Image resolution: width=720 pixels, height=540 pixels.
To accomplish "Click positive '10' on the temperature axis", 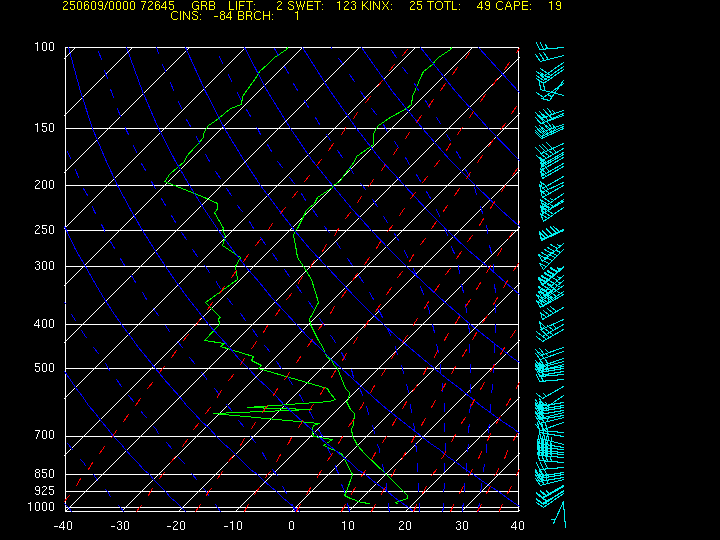I will [x=348, y=526].
